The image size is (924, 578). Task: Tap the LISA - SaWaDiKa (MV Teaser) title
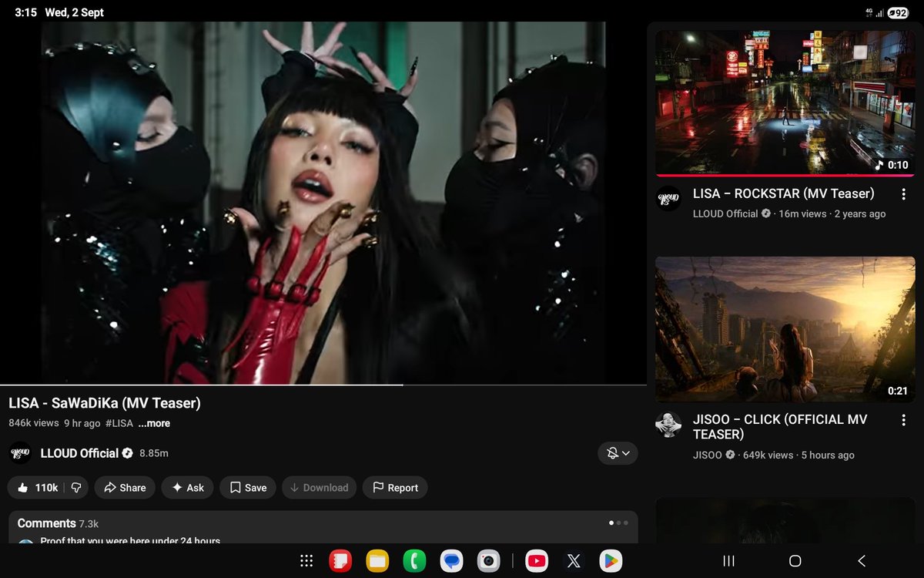pyautogui.click(x=105, y=403)
